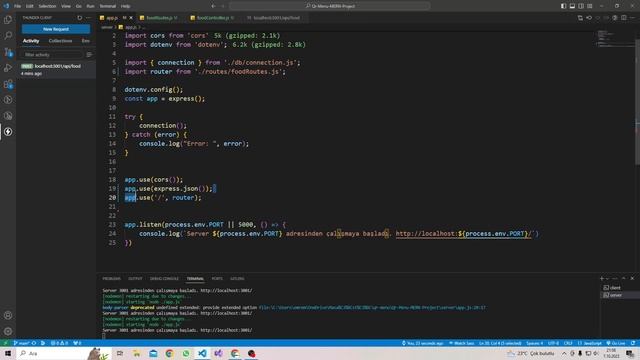The image size is (640, 360).
Task: Go back using the title bar arrow
Action: click(x=213, y=6)
